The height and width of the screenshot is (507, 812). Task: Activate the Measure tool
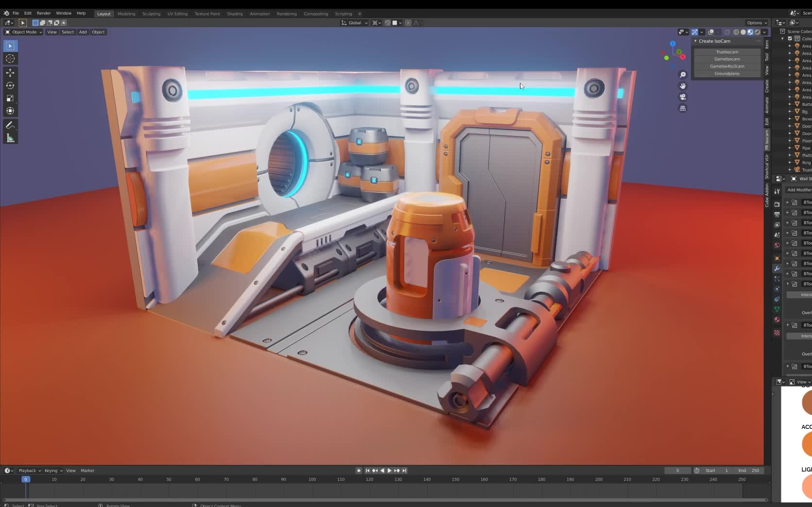click(x=10, y=137)
